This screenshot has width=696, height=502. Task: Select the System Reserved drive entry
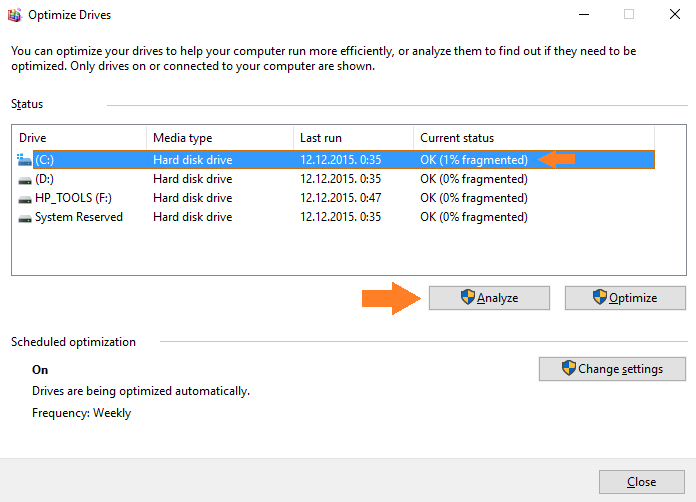point(335,217)
